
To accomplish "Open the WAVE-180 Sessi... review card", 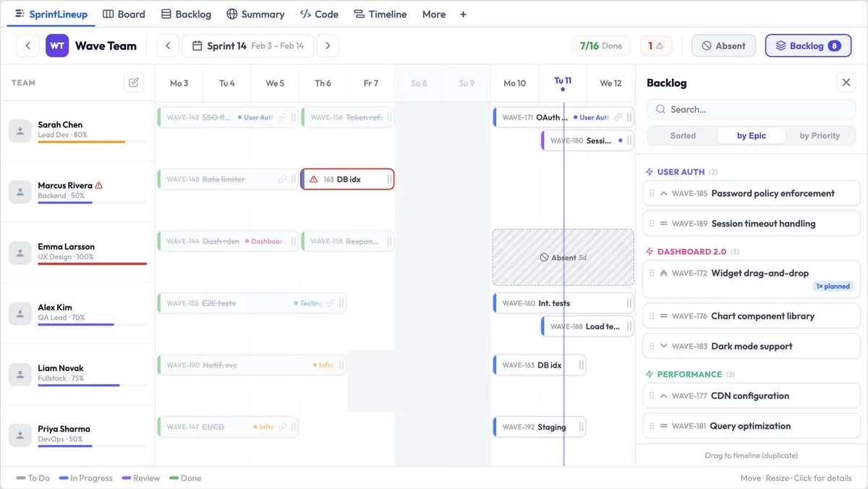I will click(x=587, y=140).
